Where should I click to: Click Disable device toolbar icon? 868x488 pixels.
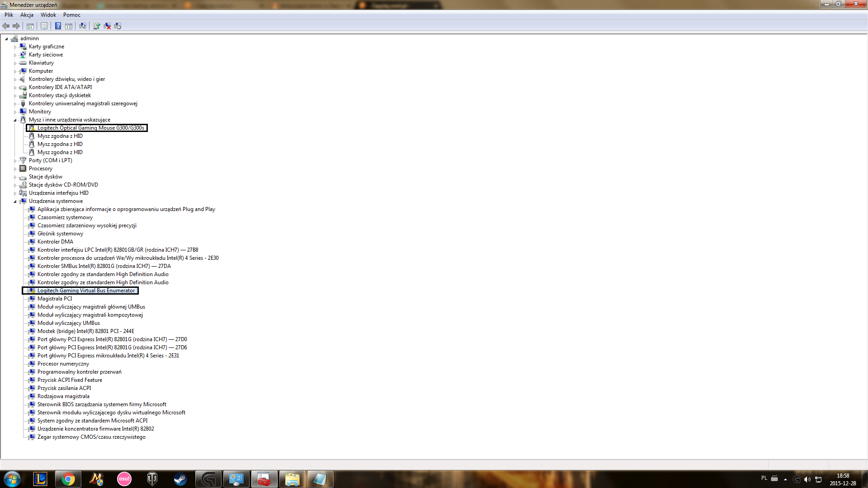(x=118, y=26)
